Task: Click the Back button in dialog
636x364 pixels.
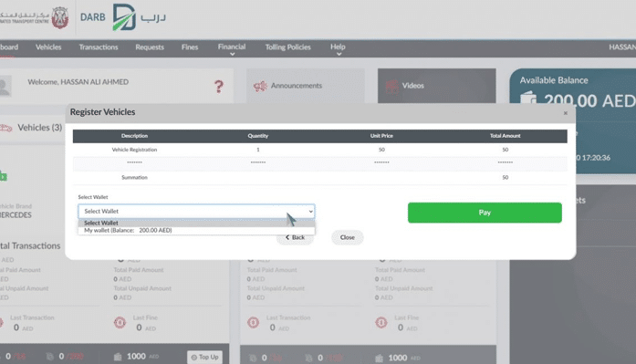Action: 295,237
